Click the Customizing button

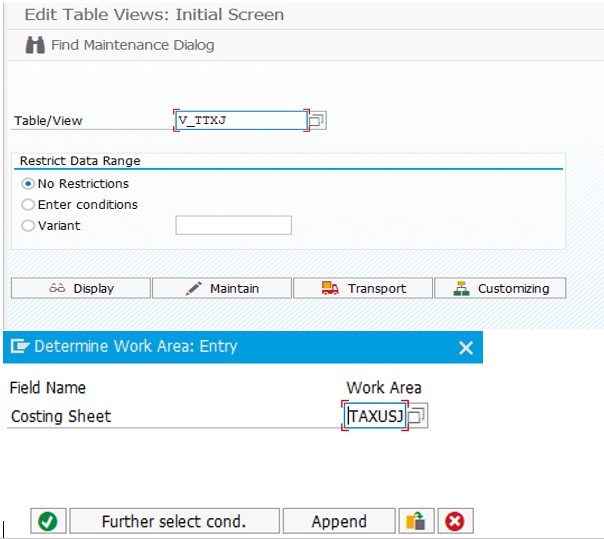tap(500, 288)
